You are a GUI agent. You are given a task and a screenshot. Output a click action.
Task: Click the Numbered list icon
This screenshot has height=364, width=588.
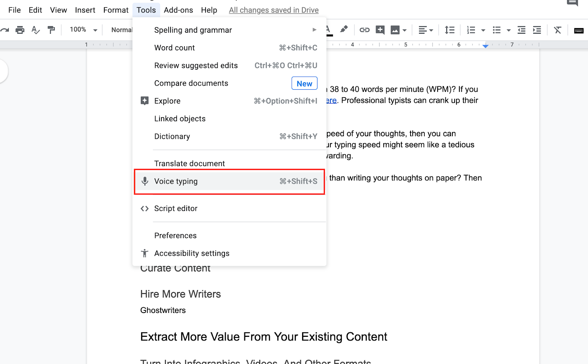point(471,30)
